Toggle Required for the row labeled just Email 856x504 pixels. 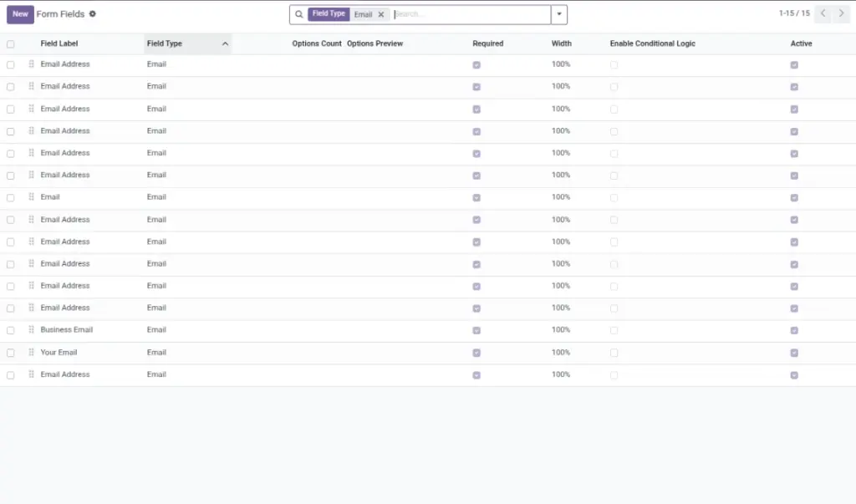click(x=476, y=197)
